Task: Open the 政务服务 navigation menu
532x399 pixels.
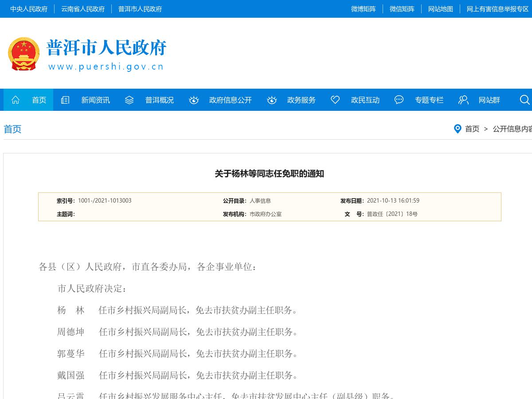Action: click(301, 100)
